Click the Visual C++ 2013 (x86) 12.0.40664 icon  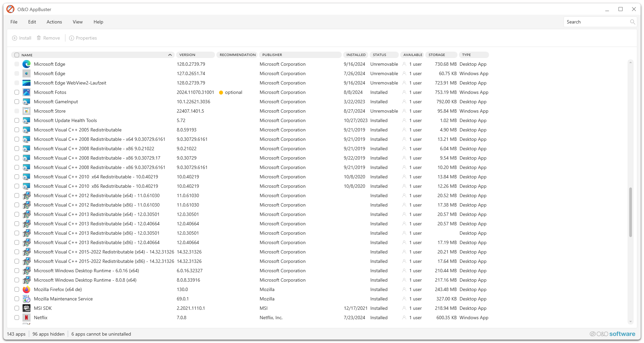coord(26,242)
